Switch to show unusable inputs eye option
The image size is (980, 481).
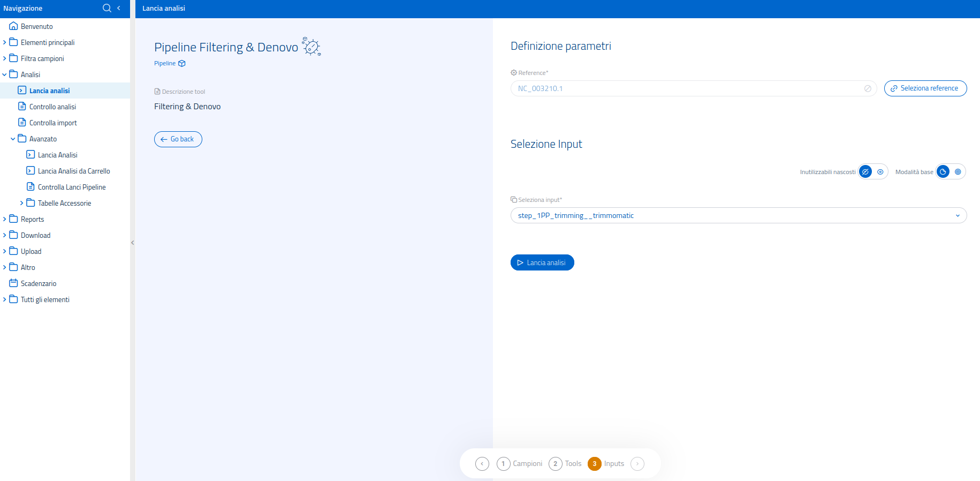880,172
